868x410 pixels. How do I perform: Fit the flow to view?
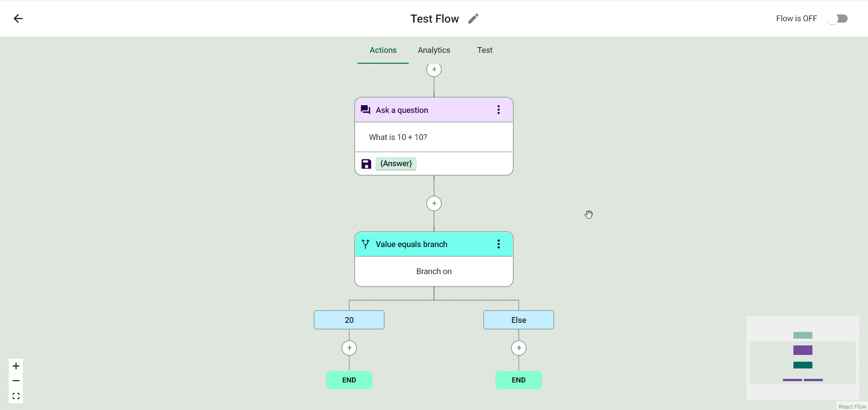click(x=16, y=396)
